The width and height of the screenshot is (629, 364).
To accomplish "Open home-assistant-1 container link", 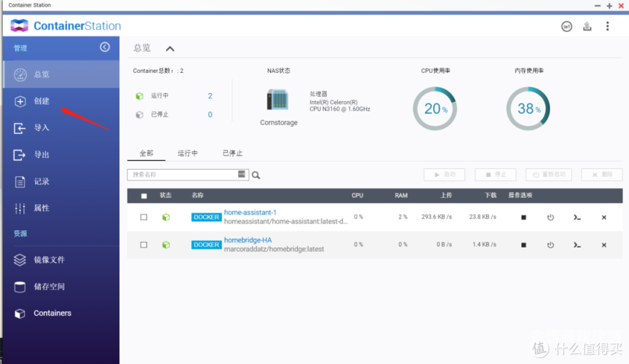I will pos(250,213).
